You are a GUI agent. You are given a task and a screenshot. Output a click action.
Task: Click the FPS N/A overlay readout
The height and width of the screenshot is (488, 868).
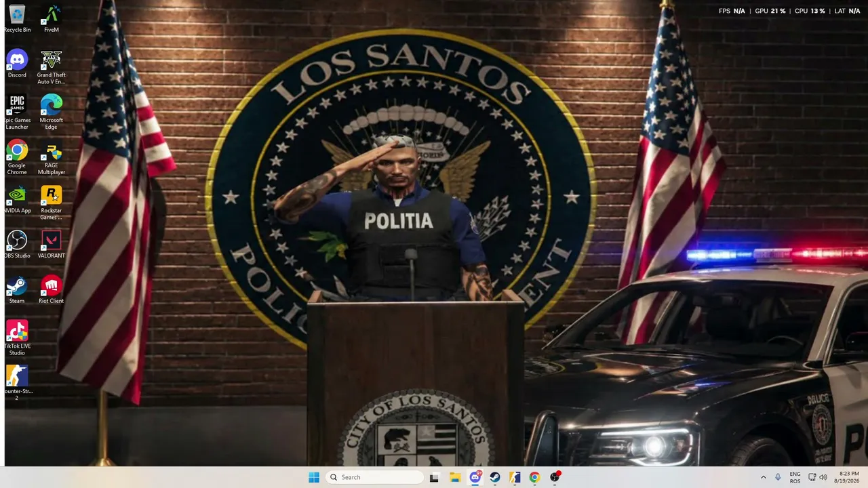tap(732, 11)
